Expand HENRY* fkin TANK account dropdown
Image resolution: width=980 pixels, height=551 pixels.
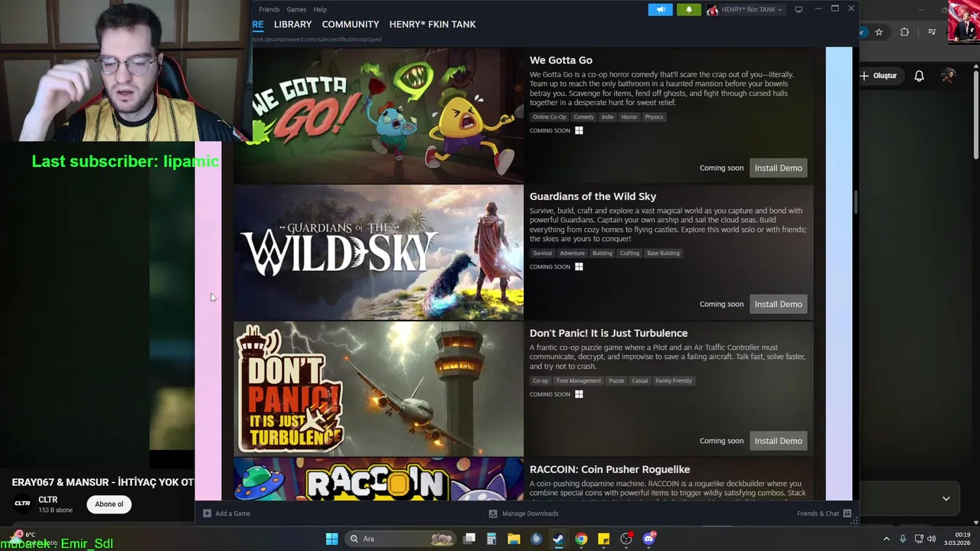(745, 9)
